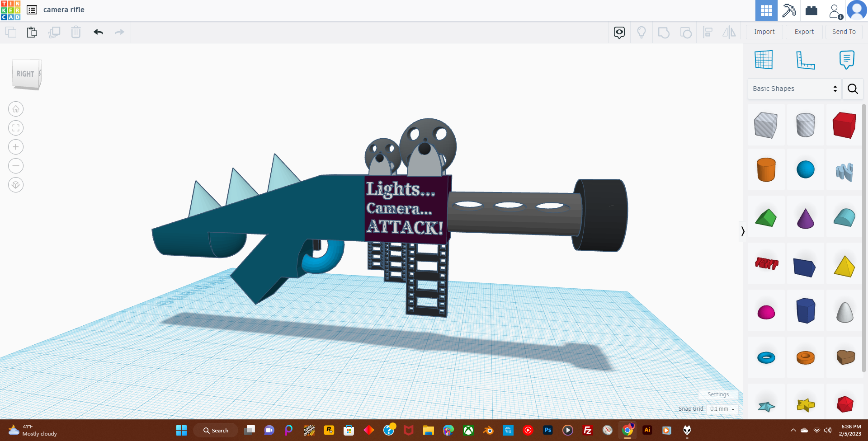Select the green Roof shape
The height and width of the screenshot is (441, 868).
tap(766, 218)
